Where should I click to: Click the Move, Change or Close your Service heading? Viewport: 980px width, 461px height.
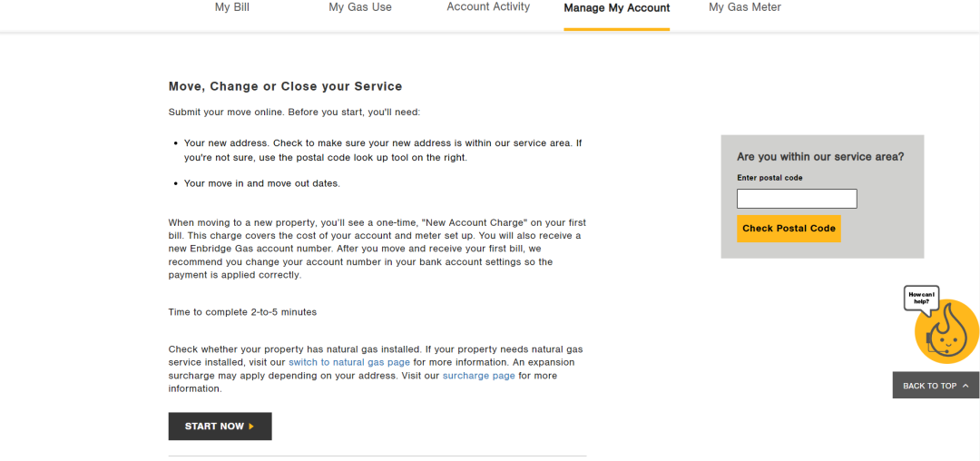286,86
